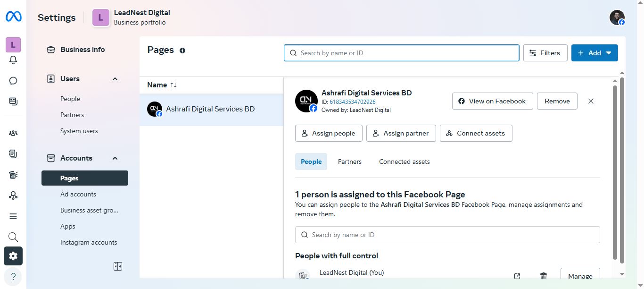Click the Accounts section heading
Screen dimensions: 644x289
[x=76, y=158]
